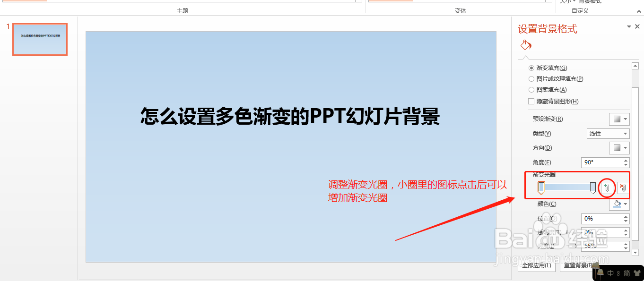The height and width of the screenshot is (281, 644).
Task: Click the pane scrollbar down arrow
Action: [635, 253]
